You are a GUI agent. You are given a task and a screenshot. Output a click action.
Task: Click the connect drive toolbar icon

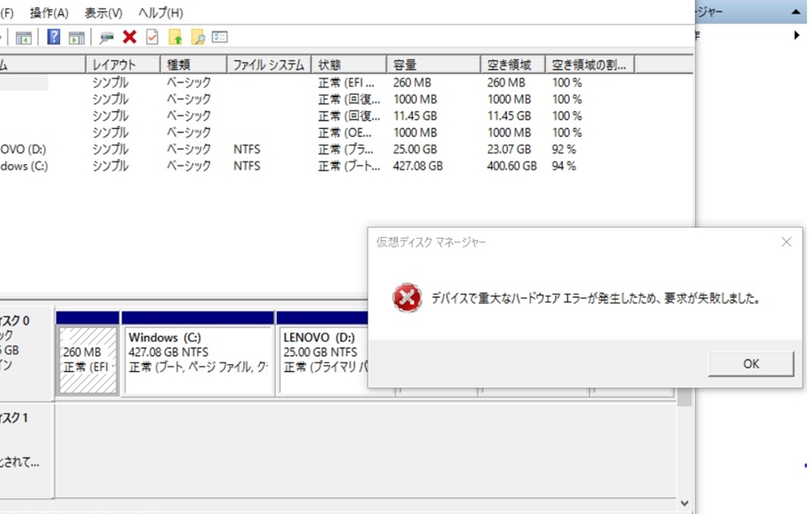tap(107, 37)
